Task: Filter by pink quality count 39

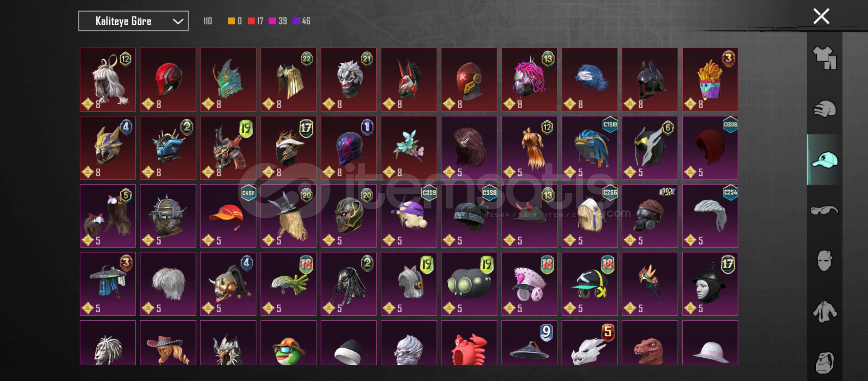Action: coord(278,21)
